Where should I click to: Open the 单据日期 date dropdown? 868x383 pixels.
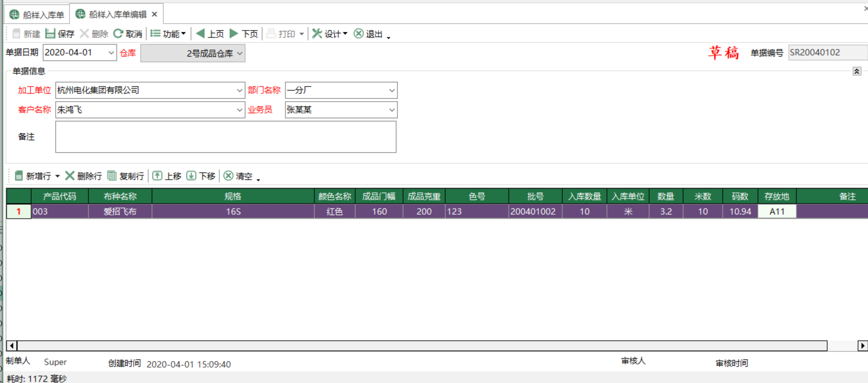(x=111, y=53)
